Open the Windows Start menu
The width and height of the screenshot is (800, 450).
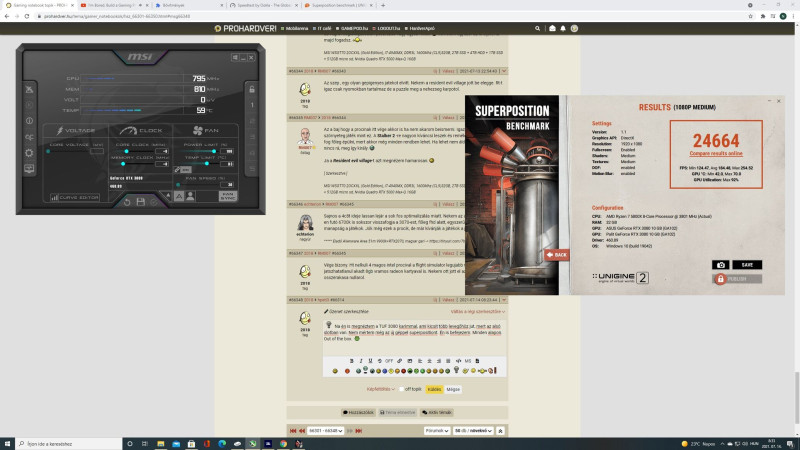[x=7, y=444]
